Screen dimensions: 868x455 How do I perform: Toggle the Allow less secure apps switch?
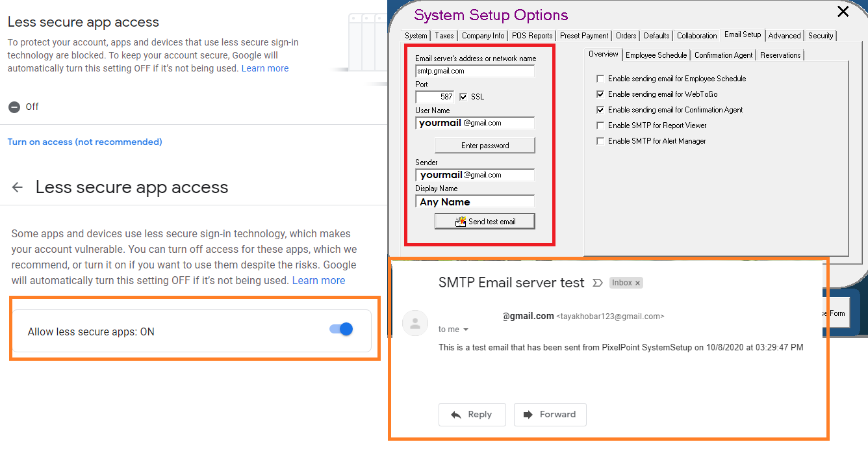(341, 330)
